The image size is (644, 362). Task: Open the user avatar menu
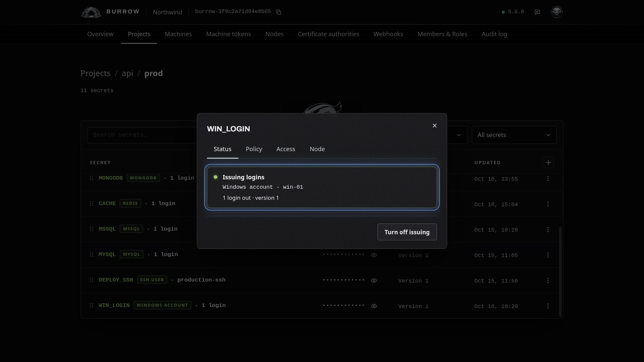(x=557, y=12)
